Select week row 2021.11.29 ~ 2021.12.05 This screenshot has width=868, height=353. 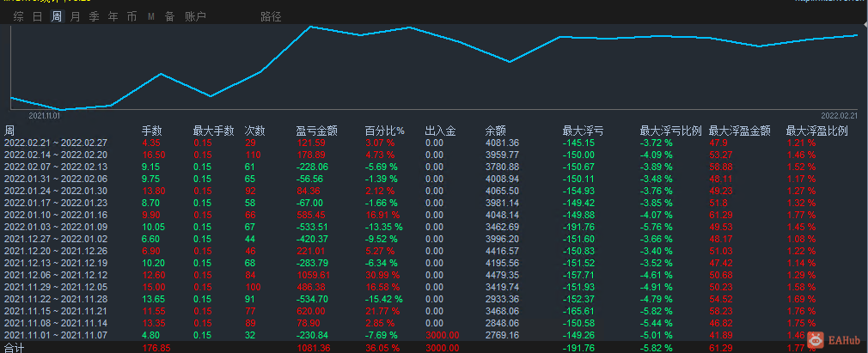434,287
